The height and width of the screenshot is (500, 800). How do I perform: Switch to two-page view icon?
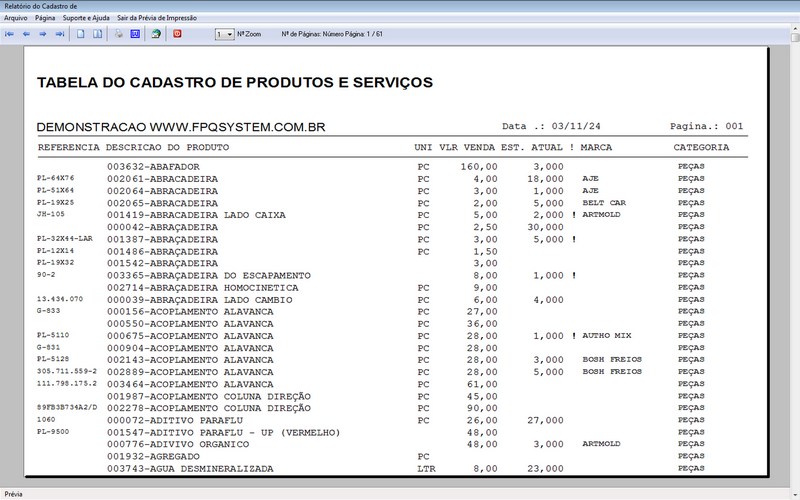(97, 34)
